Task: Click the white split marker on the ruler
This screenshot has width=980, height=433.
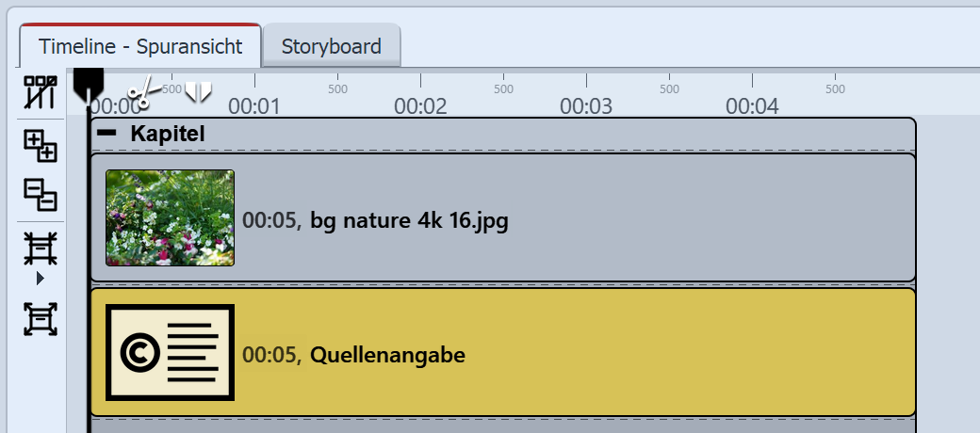Action: 198,91
